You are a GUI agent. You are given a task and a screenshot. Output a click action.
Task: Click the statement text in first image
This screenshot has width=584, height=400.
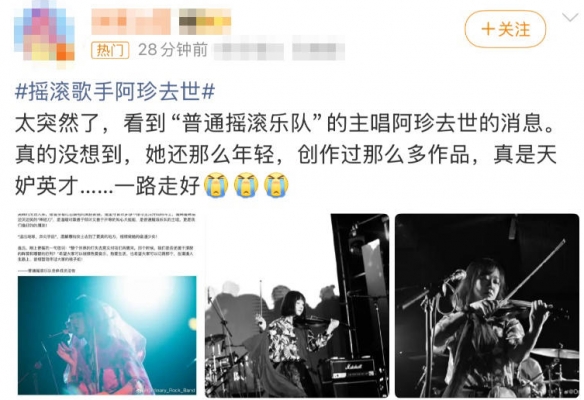(x=107, y=242)
